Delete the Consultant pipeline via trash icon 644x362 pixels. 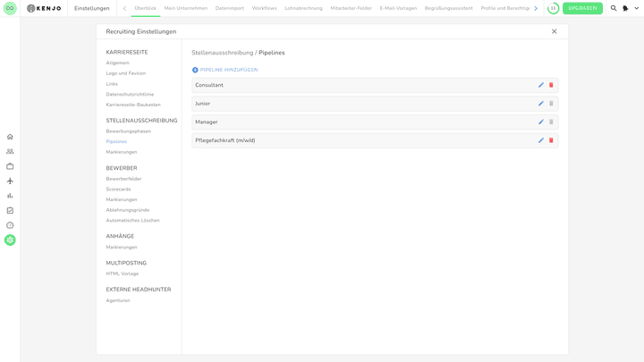coord(551,85)
